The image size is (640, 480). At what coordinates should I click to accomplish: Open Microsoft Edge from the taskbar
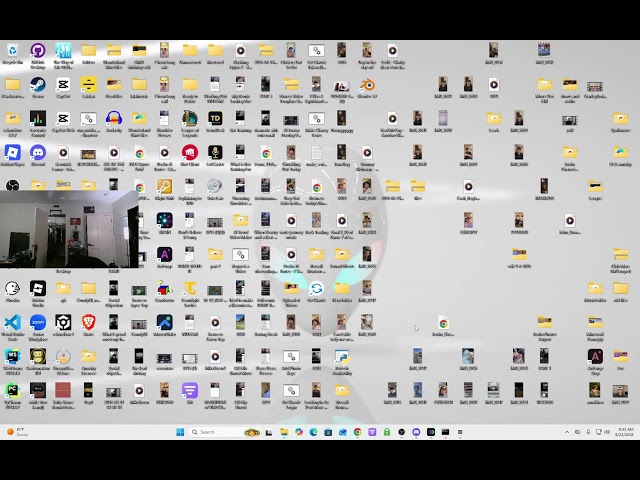[313, 432]
